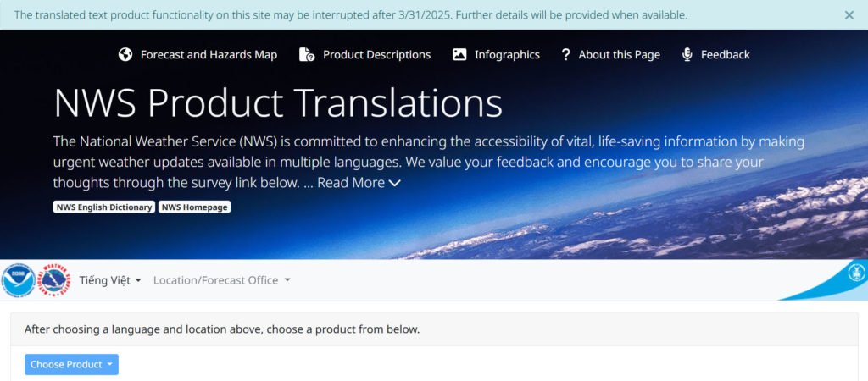This screenshot has width=868, height=381.
Task: Open the About this Page text link
Action: pyautogui.click(x=619, y=54)
